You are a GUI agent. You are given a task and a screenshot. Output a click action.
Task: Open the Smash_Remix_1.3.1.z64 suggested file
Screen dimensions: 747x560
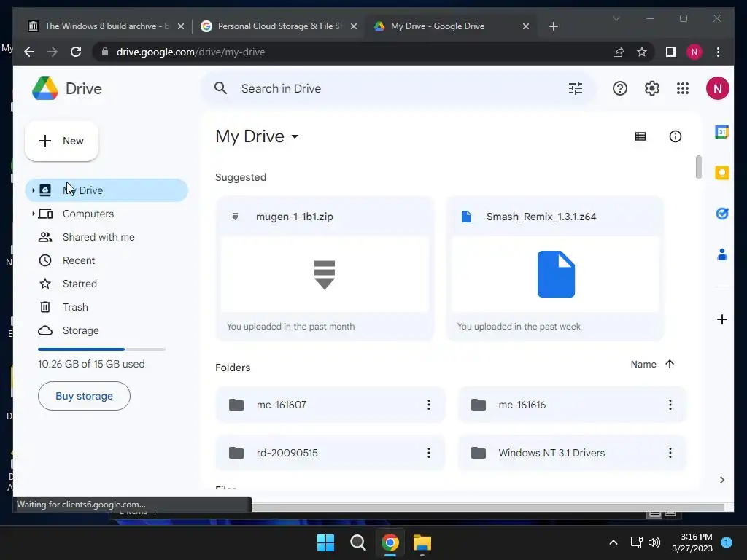point(555,268)
